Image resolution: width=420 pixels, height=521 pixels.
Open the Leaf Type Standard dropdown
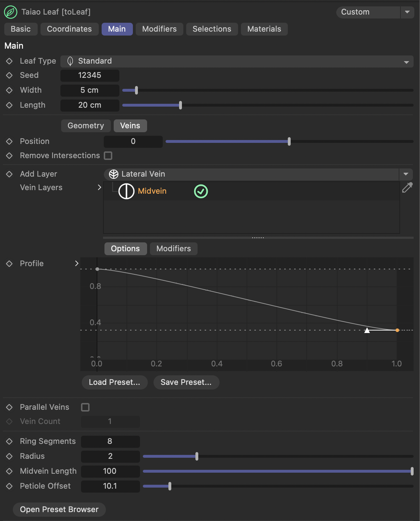(x=237, y=61)
